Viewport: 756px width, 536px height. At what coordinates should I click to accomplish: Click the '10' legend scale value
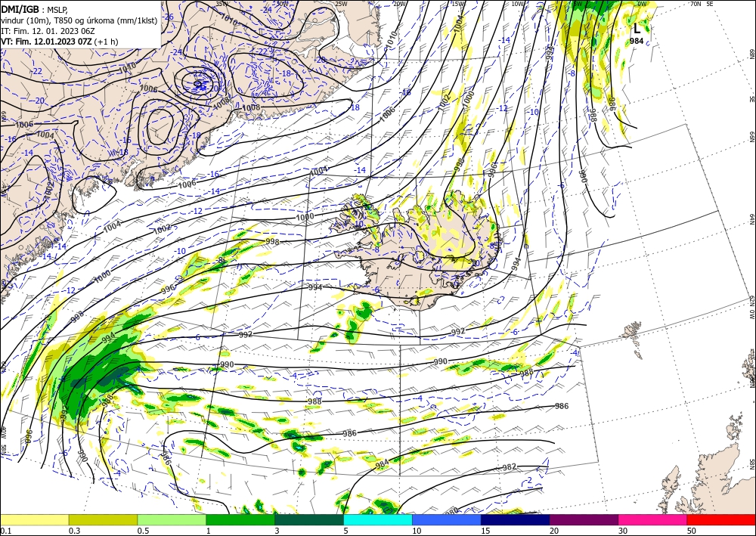416,531
